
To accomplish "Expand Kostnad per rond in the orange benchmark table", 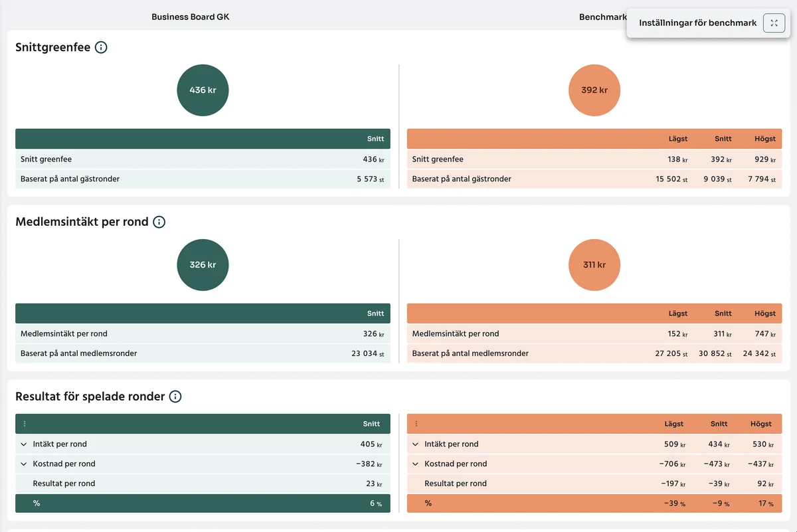I will pos(416,464).
